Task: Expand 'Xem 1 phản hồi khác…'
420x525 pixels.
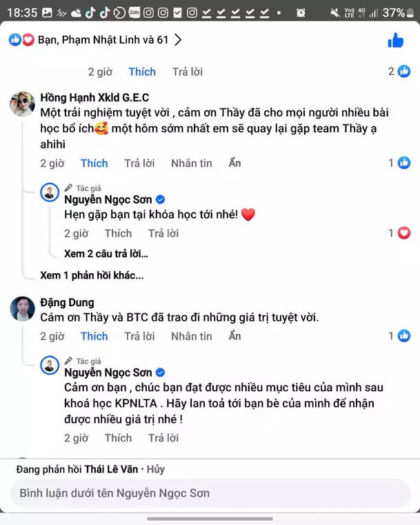Action: point(92,275)
